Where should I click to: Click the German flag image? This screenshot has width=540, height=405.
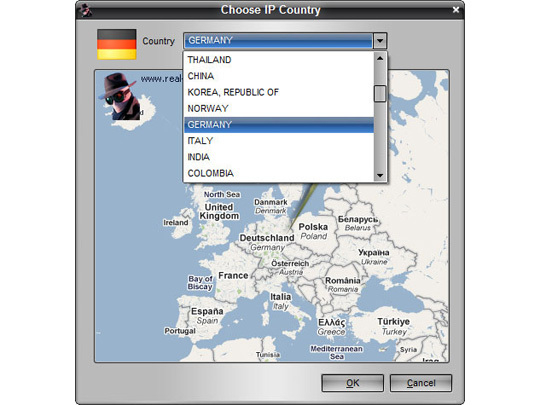117,44
